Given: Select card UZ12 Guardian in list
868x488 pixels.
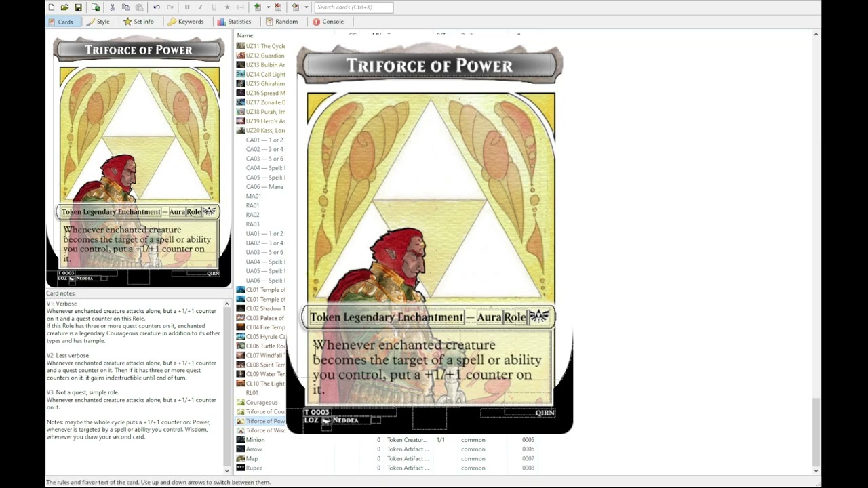Looking at the screenshot, I should [261, 56].
